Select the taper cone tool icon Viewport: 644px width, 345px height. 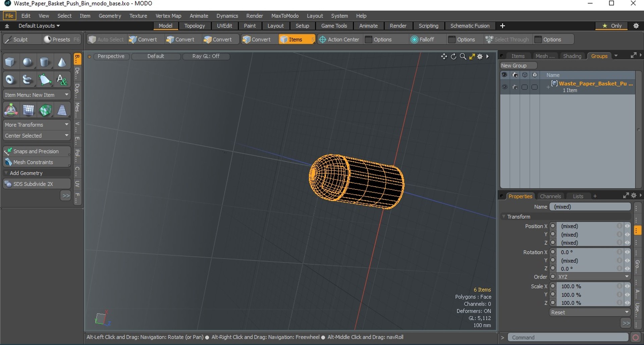62,110
